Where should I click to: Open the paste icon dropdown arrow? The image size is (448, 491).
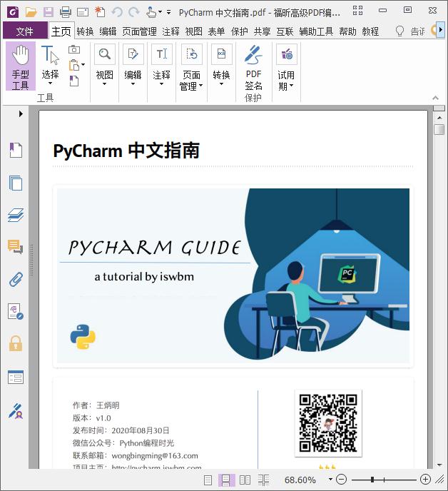[83, 65]
